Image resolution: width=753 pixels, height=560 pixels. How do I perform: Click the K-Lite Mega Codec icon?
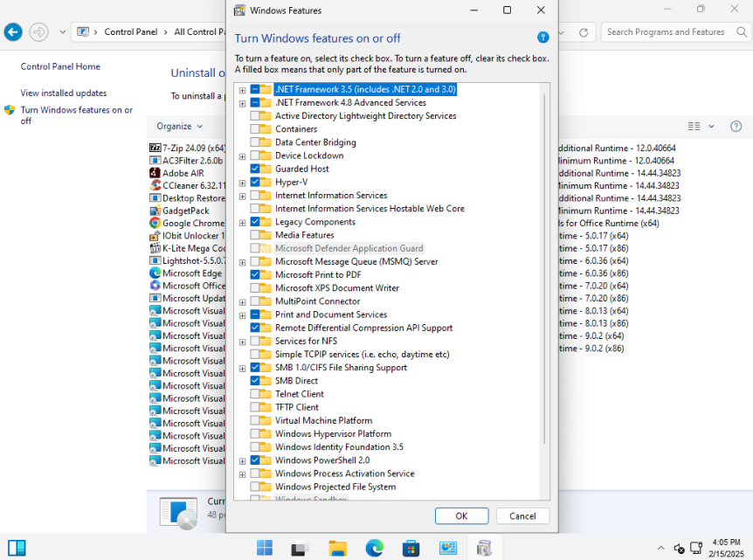[x=155, y=248]
